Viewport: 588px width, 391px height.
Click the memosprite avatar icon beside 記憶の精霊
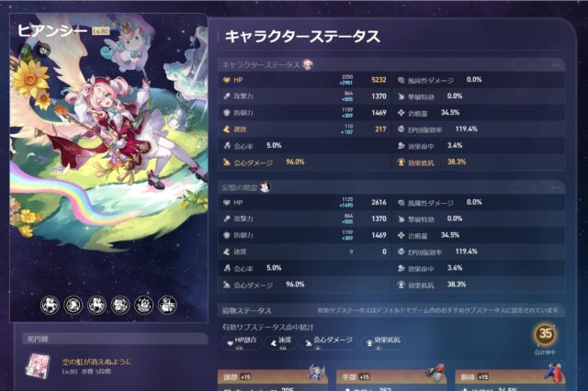click(x=266, y=186)
